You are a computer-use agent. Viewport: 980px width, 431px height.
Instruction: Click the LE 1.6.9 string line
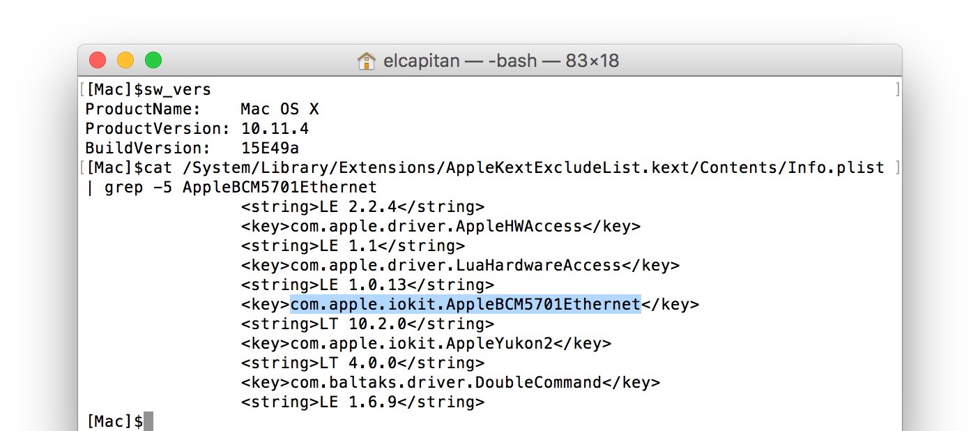[x=362, y=402]
